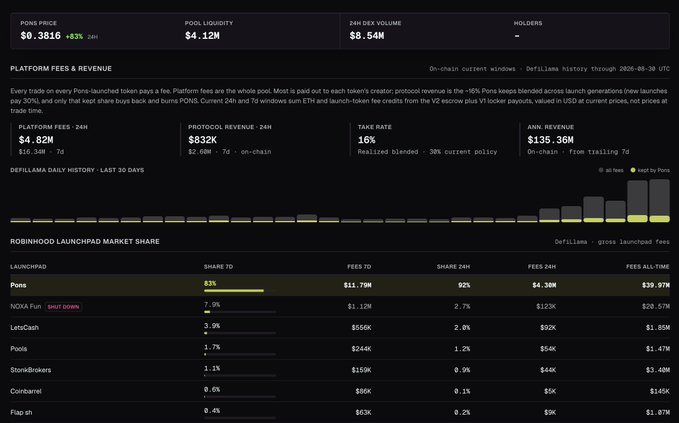Click the Fees 24H column header
The width and height of the screenshot is (679, 423).
(x=542, y=267)
